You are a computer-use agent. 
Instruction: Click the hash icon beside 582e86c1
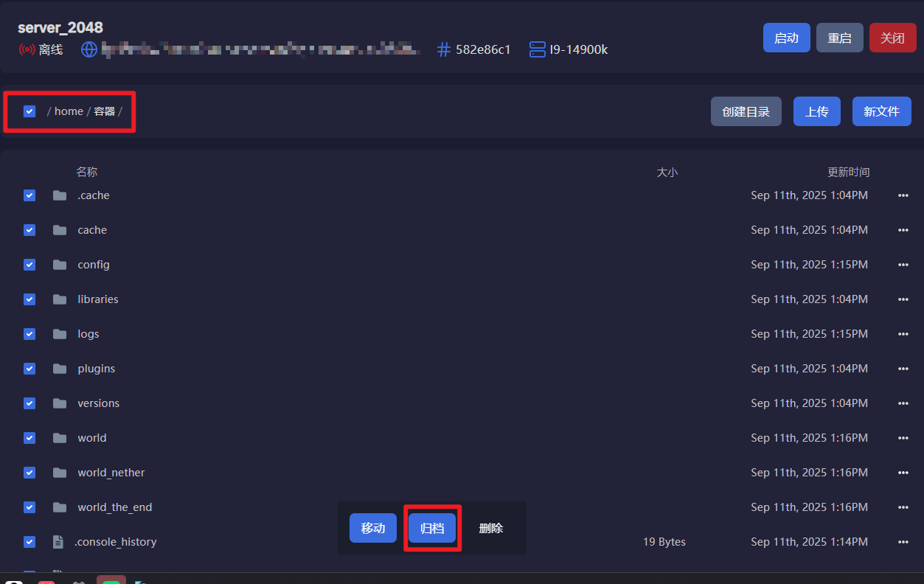click(444, 49)
